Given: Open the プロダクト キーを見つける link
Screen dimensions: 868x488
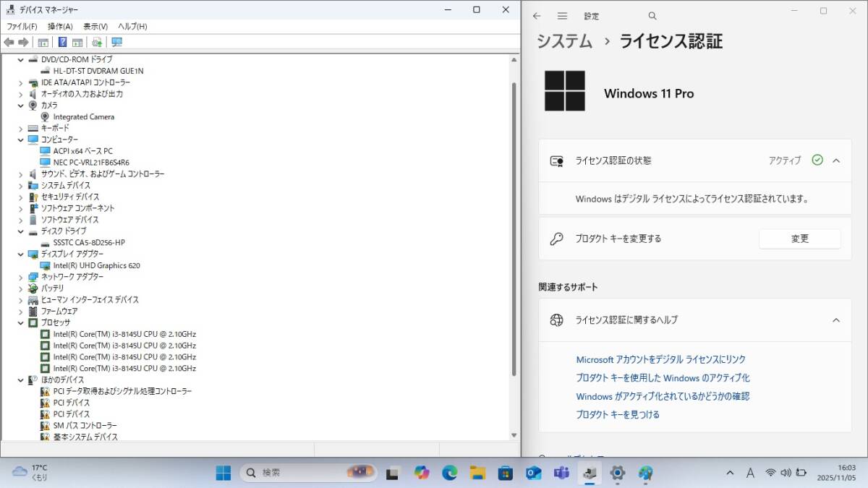Looking at the screenshot, I should tap(618, 414).
